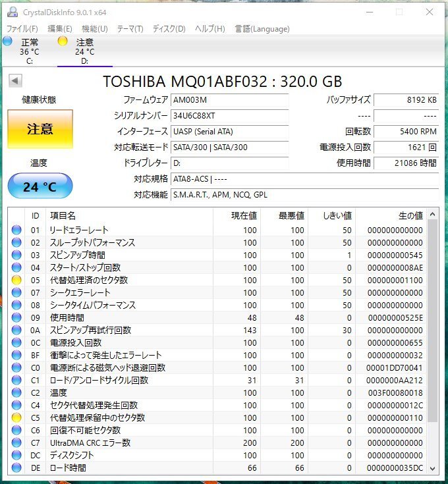
Task: Click the standard field ATA8-ACS
Action: click(305, 179)
